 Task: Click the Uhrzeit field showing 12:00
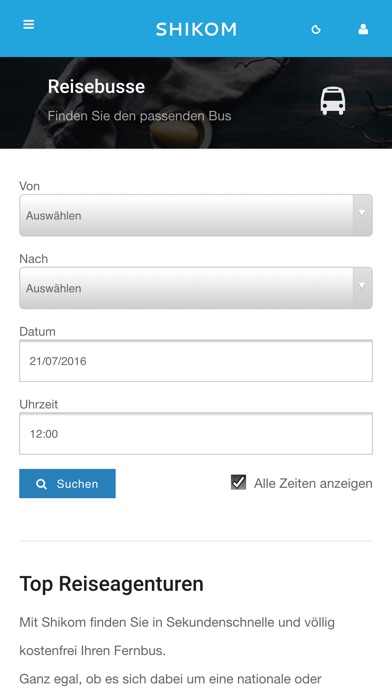[196, 434]
